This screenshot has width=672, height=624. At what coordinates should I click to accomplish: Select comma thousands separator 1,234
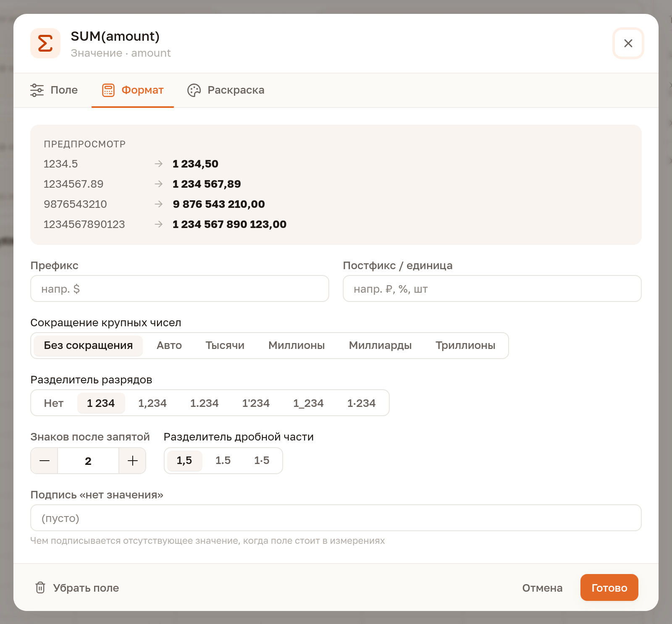pos(152,403)
